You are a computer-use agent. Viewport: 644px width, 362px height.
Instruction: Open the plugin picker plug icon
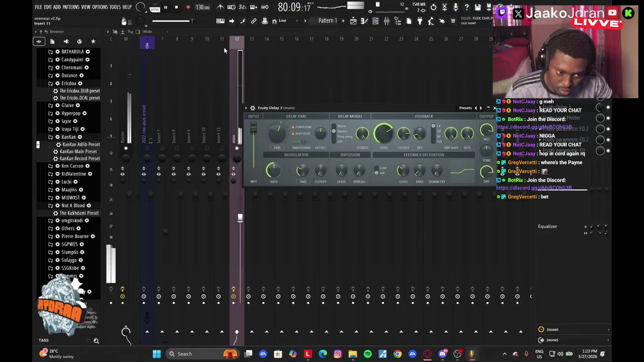[420, 21]
